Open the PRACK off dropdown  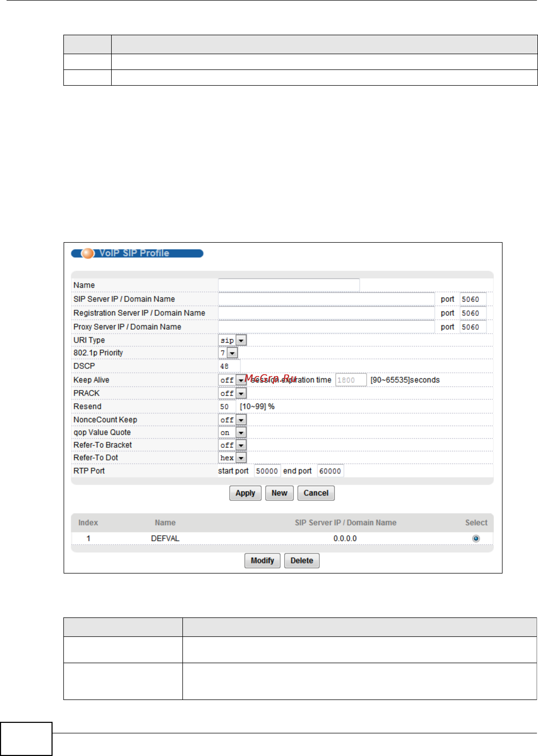click(241, 393)
